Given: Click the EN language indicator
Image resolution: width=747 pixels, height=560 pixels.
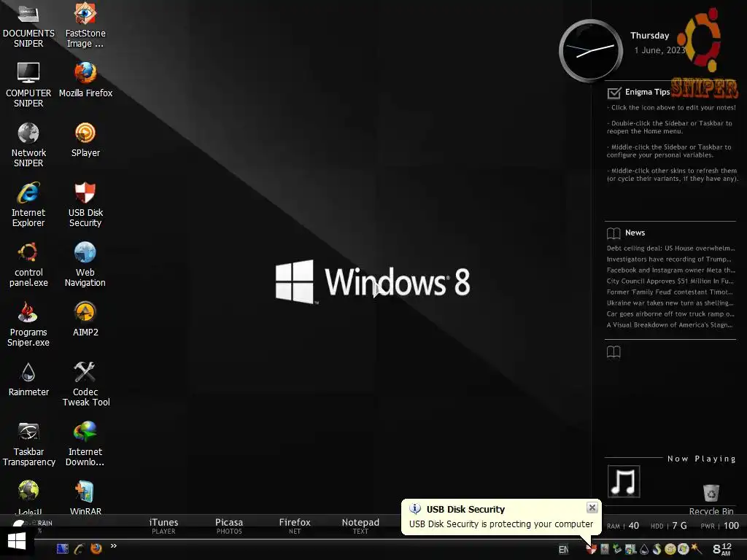Looking at the screenshot, I should click(x=563, y=550).
